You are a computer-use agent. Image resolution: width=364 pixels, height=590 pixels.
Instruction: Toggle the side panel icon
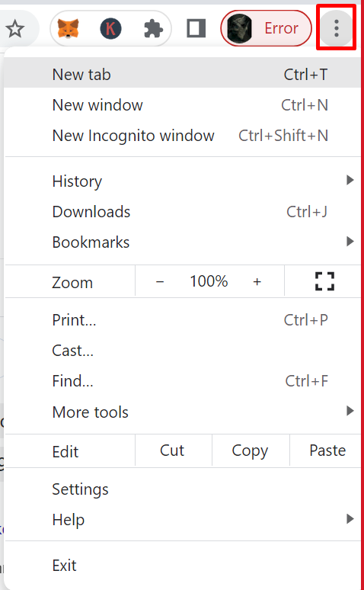[196, 29]
